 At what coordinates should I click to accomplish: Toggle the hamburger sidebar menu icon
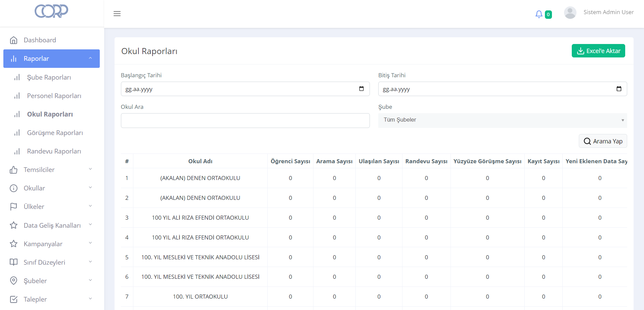(x=117, y=14)
